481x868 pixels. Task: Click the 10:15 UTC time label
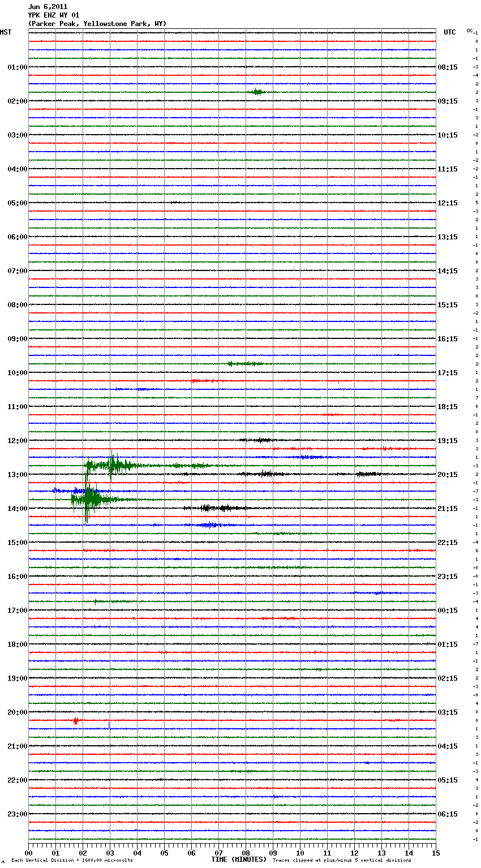tap(448, 135)
